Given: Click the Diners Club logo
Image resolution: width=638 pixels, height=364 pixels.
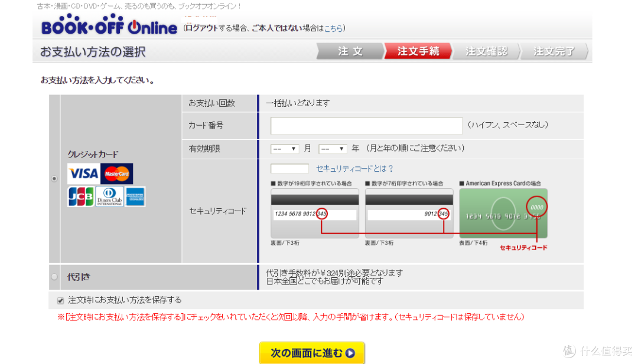Looking at the screenshot, I should click(x=109, y=196).
